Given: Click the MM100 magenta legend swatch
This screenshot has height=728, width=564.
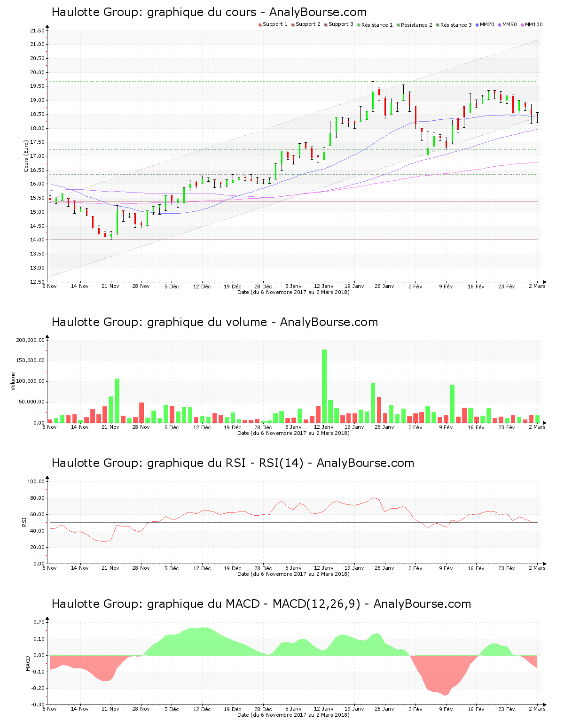Looking at the screenshot, I should (x=522, y=24).
